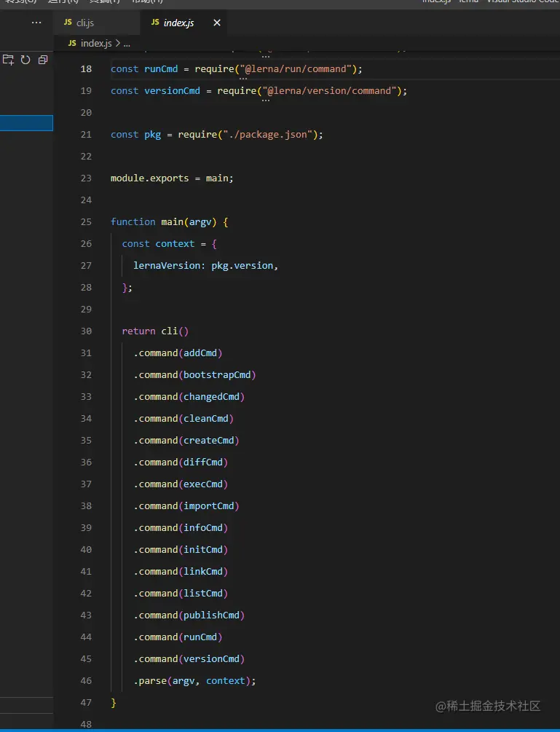Click pkg.version on line 27
Screen dimensions: 560x732
pyautogui.click(x=242, y=266)
